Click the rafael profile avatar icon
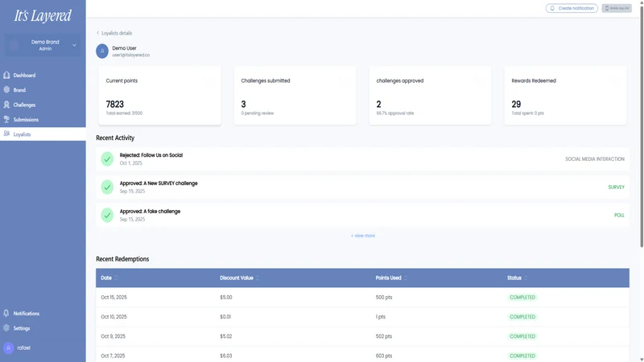Screen dimensions: 644x362 9,348
